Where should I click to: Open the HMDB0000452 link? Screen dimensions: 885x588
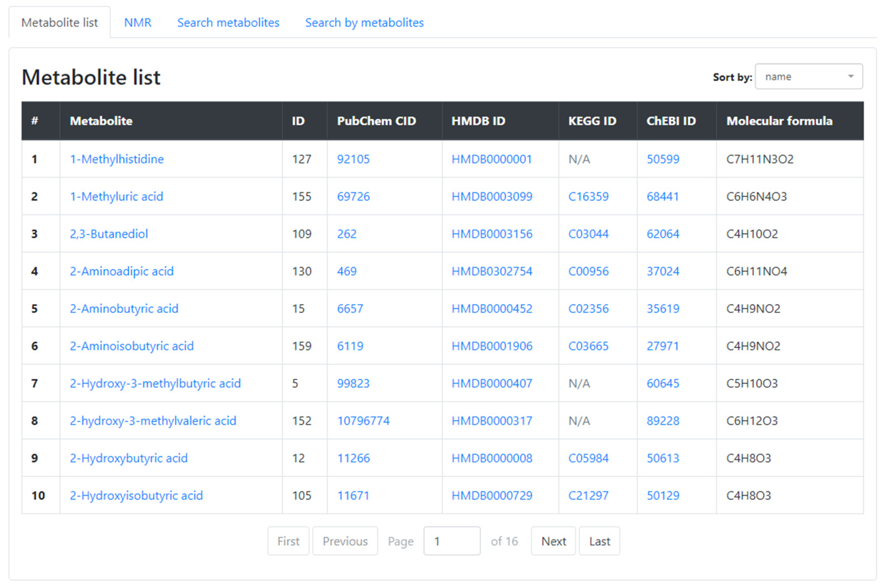pos(492,308)
